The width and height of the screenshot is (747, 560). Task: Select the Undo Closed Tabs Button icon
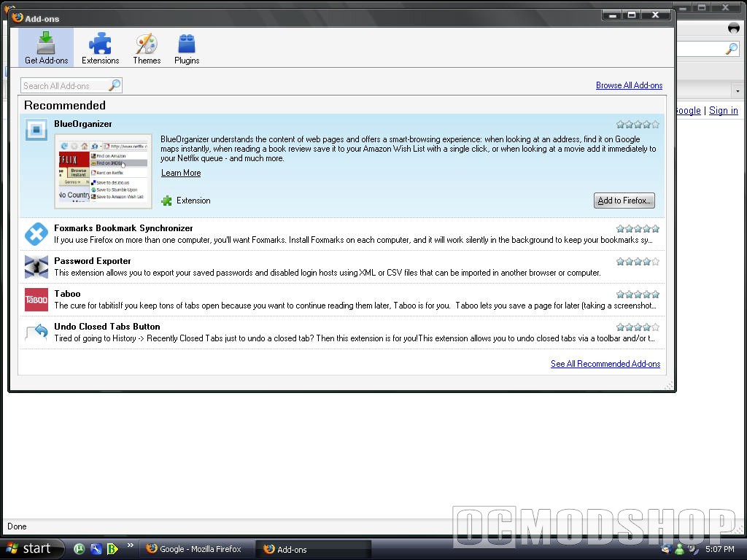coord(36,332)
